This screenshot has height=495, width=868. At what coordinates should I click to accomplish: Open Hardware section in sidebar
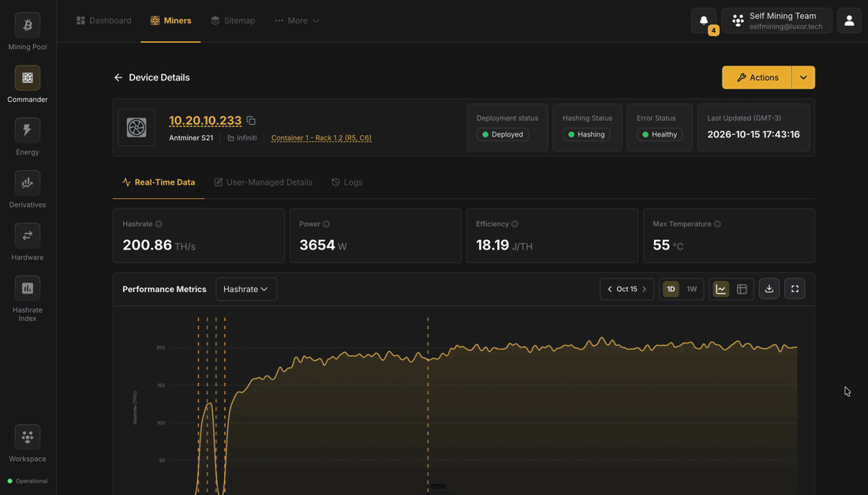(27, 242)
